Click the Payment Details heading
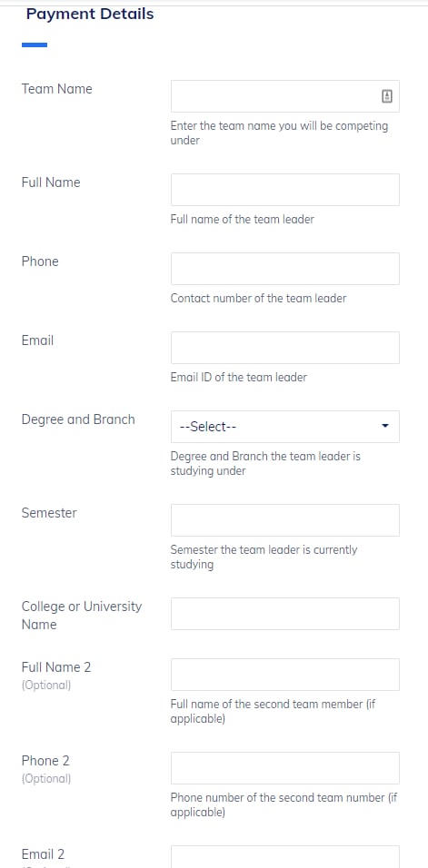The height and width of the screenshot is (868, 428). click(x=90, y=14)
